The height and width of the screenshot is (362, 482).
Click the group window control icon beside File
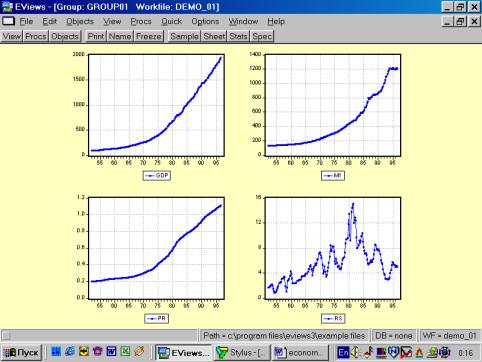point(8,21)
